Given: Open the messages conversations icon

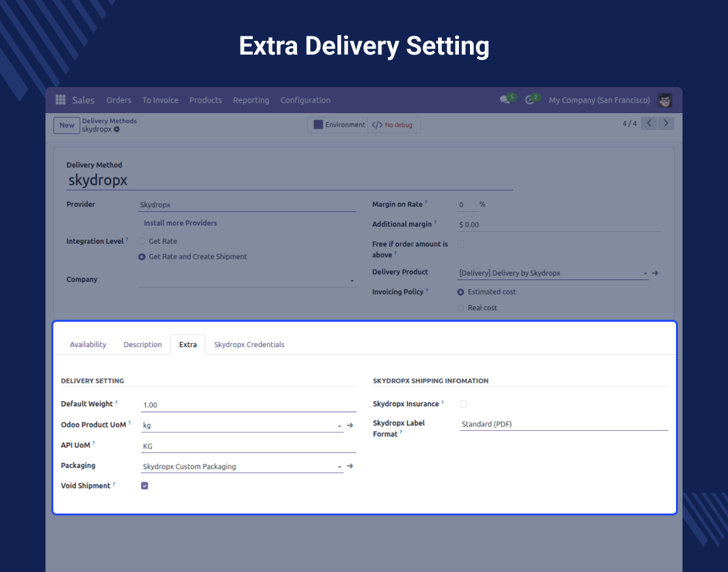Looking at the screenshot, I should pyautogui.click(x=504, y=100).
